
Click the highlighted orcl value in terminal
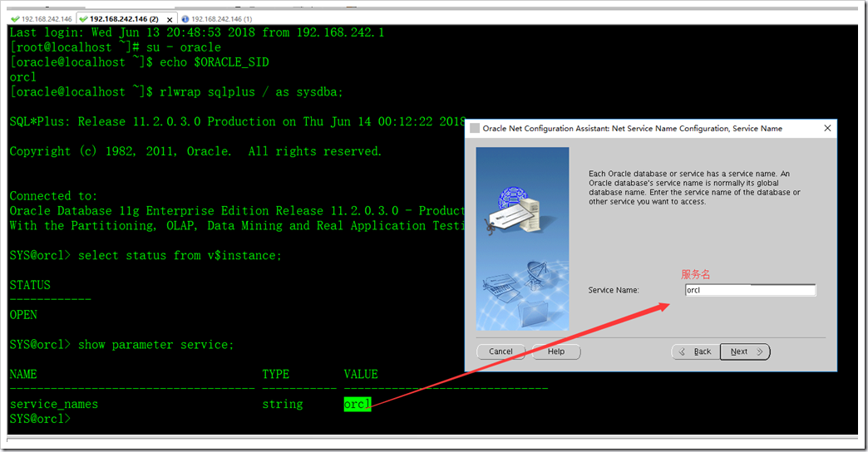[x=357, y=404]
